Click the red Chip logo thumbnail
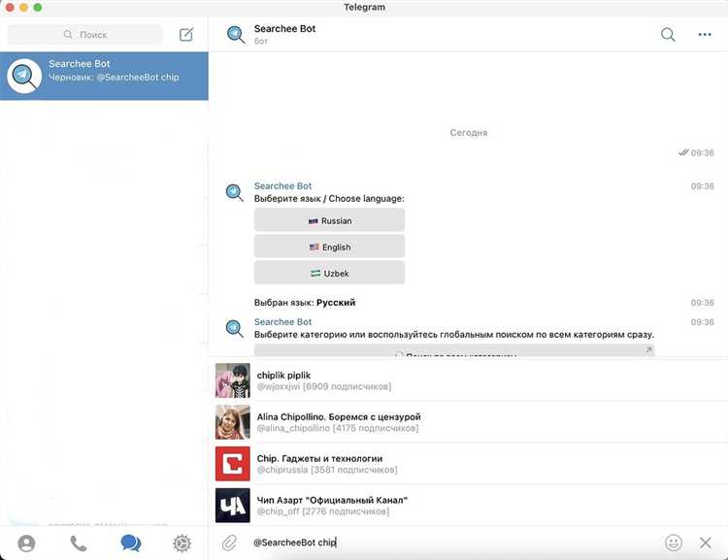This screenshot has height=560, width=728. coord(233,464)
